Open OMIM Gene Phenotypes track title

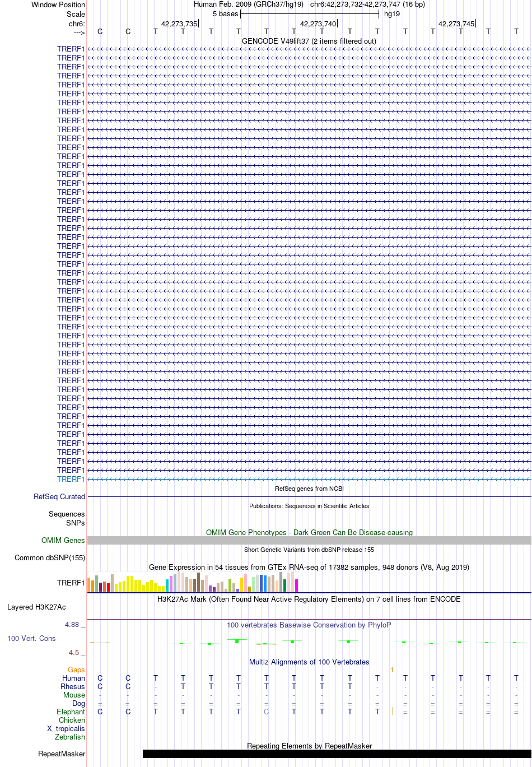tap(309, 532)
